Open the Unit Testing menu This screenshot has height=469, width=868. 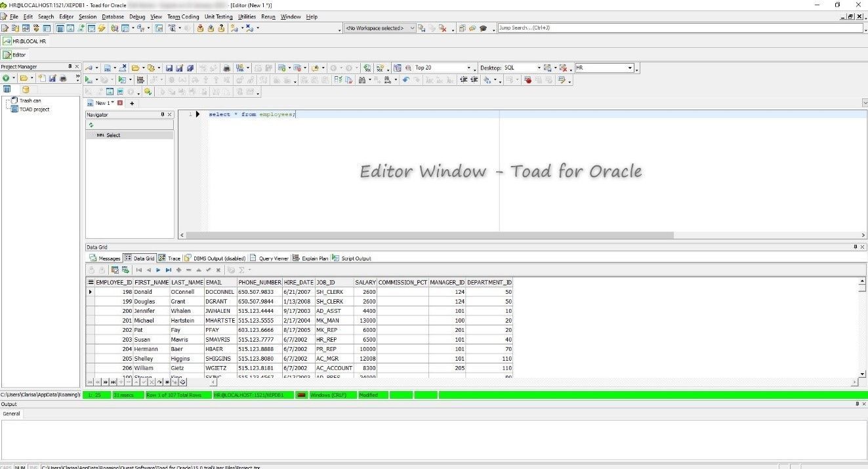coord(218,16)
